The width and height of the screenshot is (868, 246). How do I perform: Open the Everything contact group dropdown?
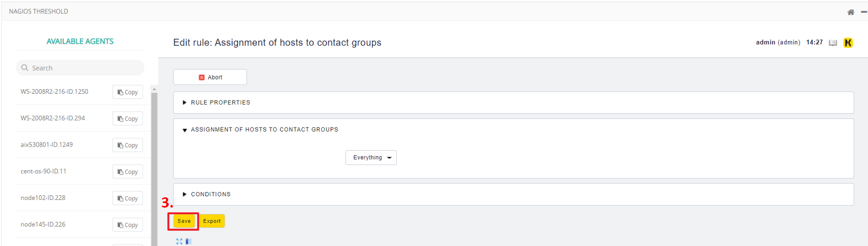click(371, 158)
